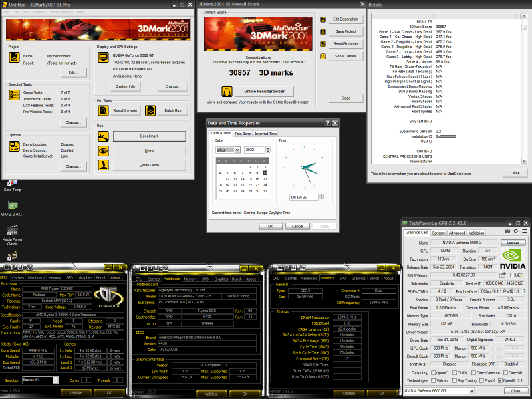Open the Advanced tab in GPU-Z

(457, 233)
